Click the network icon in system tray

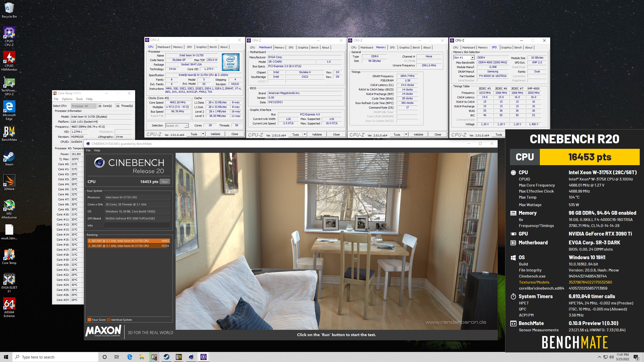pos(606,357)
